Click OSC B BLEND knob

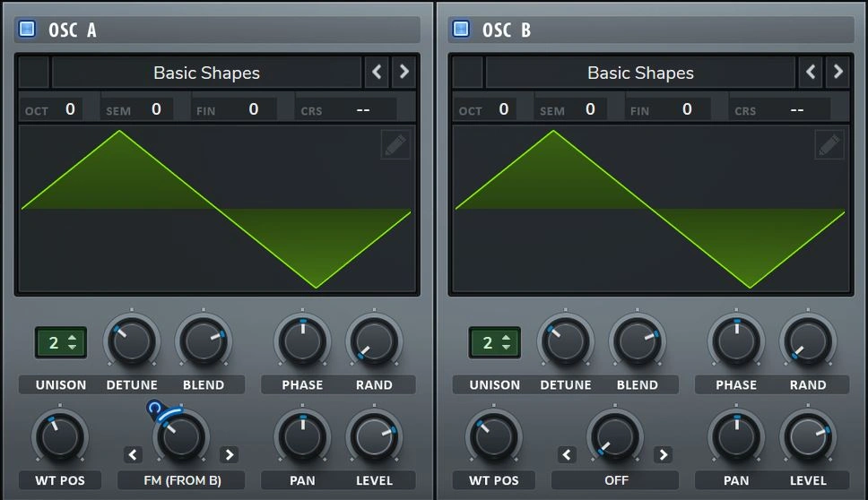tap(638, 341)
